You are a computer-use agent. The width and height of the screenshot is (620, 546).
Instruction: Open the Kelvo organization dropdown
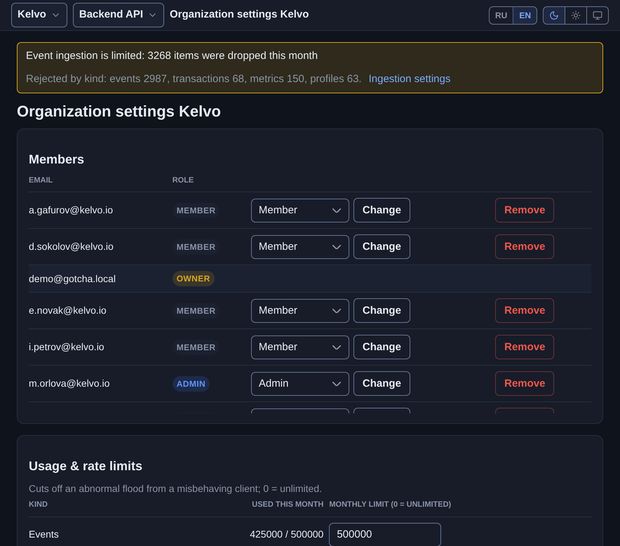pyautogui.click(x=39, y=15)
